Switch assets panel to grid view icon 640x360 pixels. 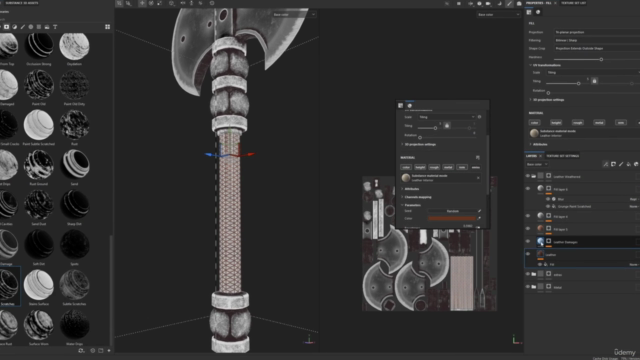pos(107,27)
